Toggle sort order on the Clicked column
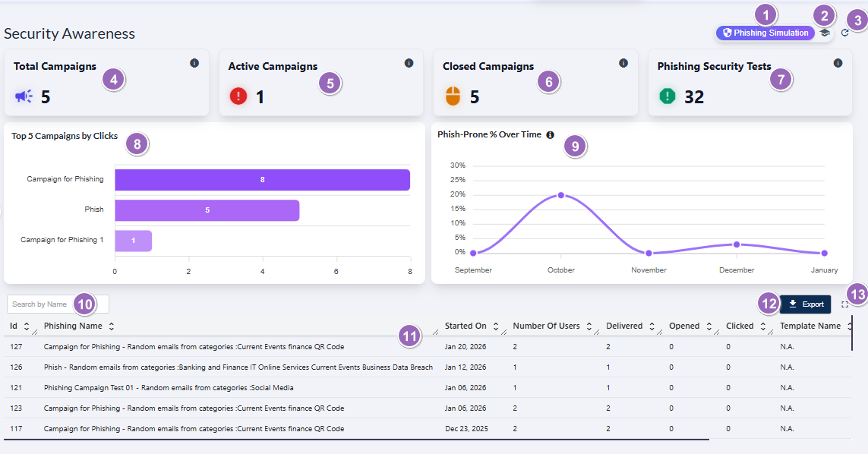The image size is (868, 454). point(763,326)
